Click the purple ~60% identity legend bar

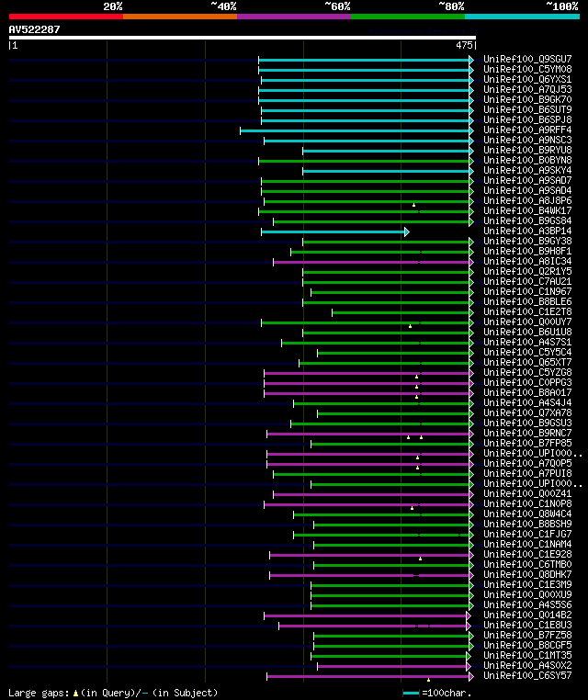pyautogui.click(x=294, y=17)
